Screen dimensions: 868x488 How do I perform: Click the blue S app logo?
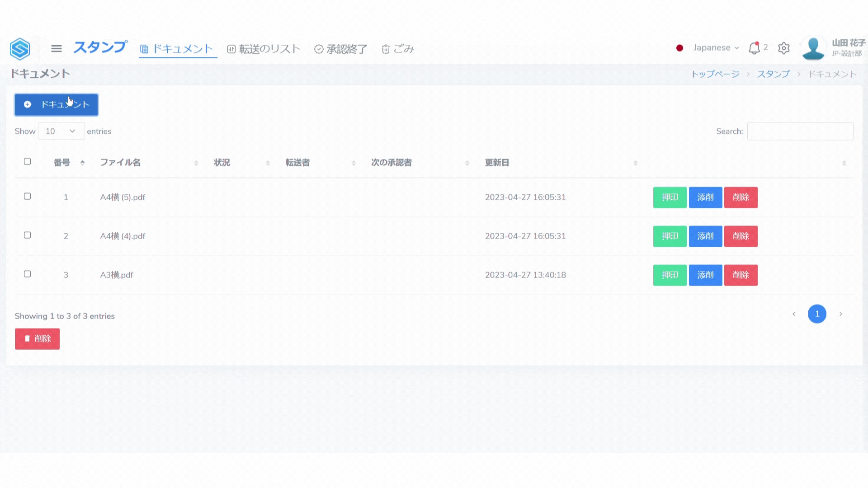coord(20,49)
